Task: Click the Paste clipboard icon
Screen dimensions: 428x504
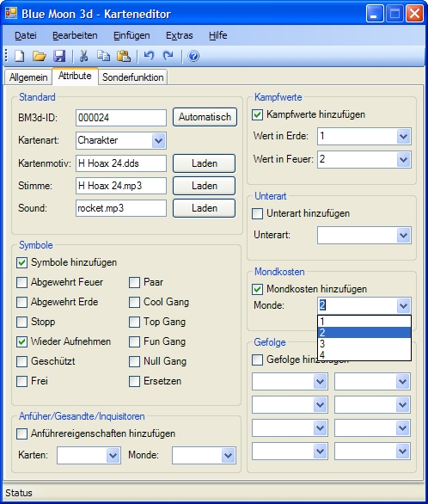Action: click(123, 56)
